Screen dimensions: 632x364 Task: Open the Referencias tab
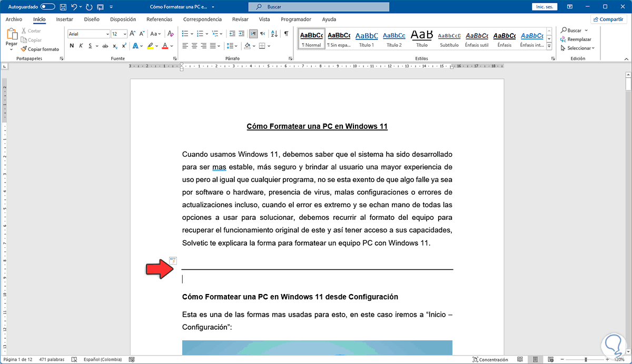click(159, 19)
